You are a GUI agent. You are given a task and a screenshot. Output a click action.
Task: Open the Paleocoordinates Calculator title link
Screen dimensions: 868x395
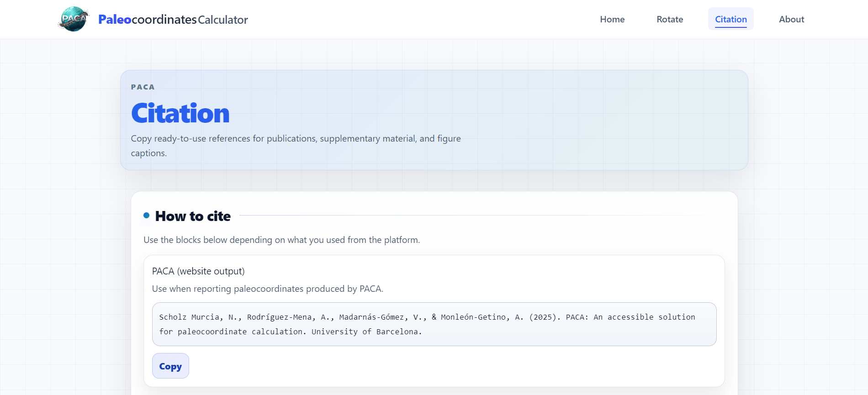173,19
